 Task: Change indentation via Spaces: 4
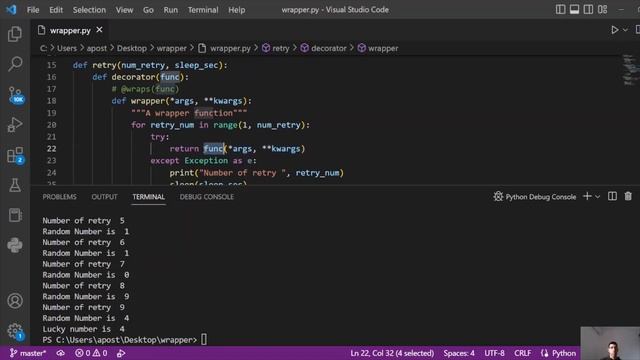[459, 353]
